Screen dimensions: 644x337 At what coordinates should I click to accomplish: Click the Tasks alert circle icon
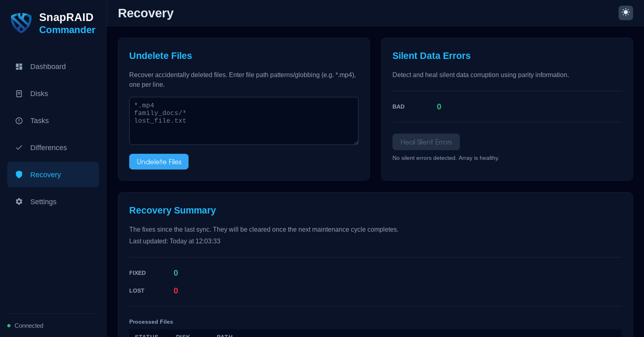coord(19,121)
